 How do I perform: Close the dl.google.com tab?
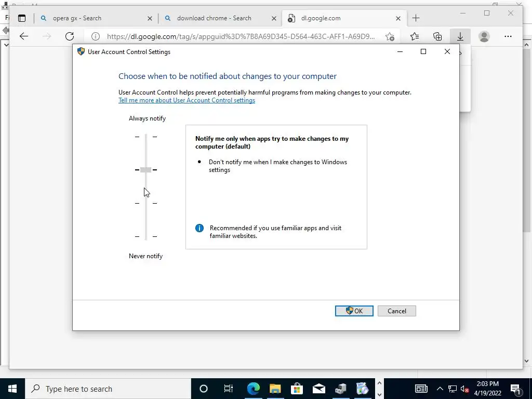coord(398,18)
